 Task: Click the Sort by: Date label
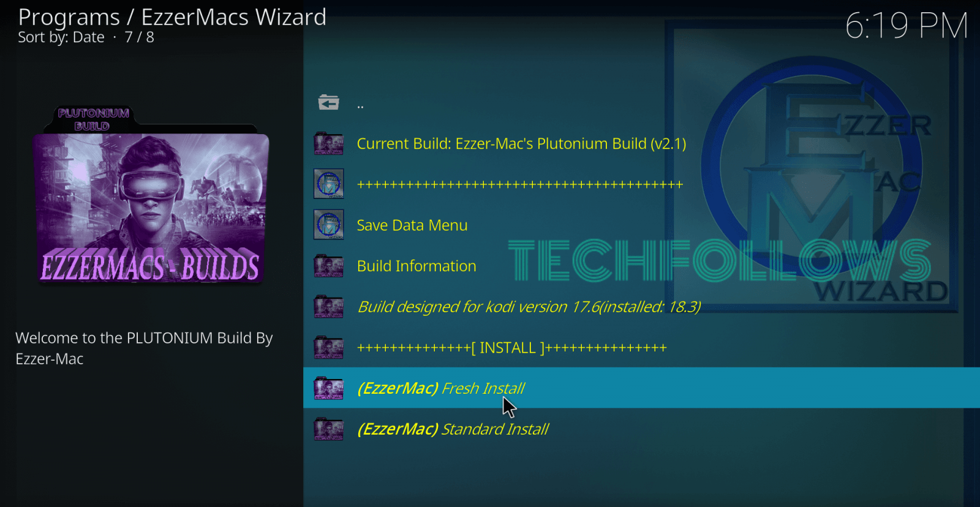[61, 37]
